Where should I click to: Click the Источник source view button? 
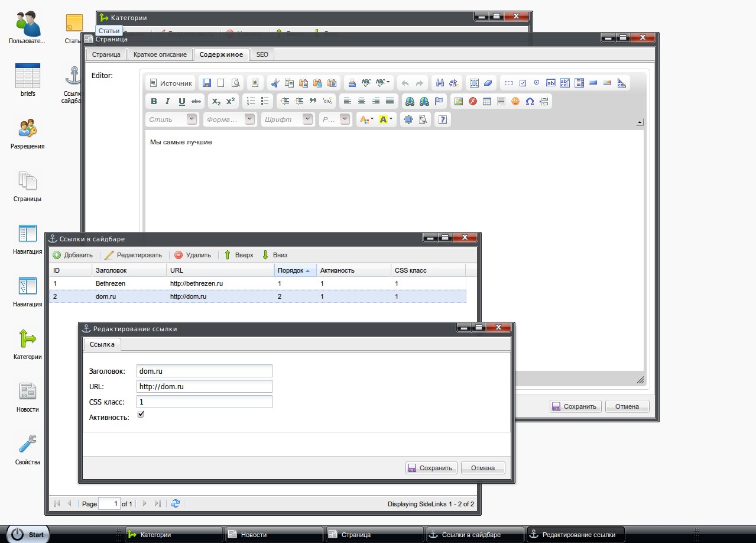click(170, 83)
